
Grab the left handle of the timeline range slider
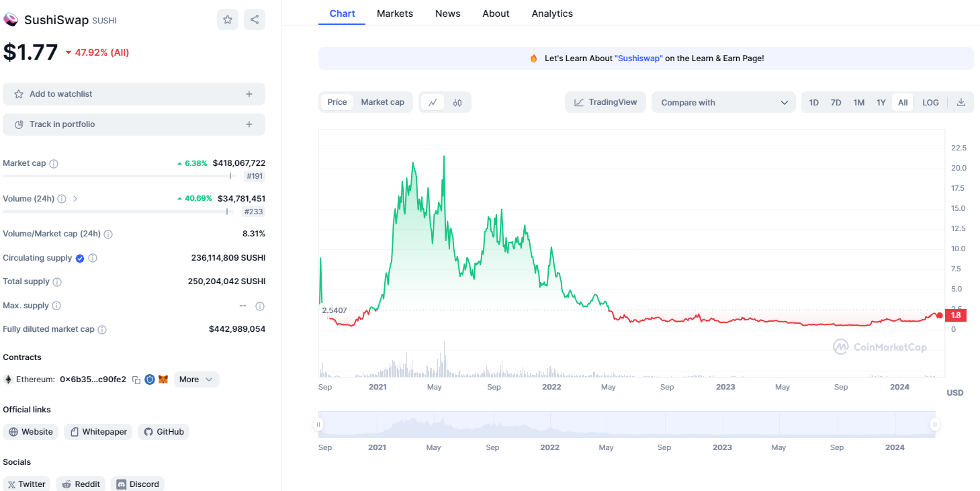(319, 425)
